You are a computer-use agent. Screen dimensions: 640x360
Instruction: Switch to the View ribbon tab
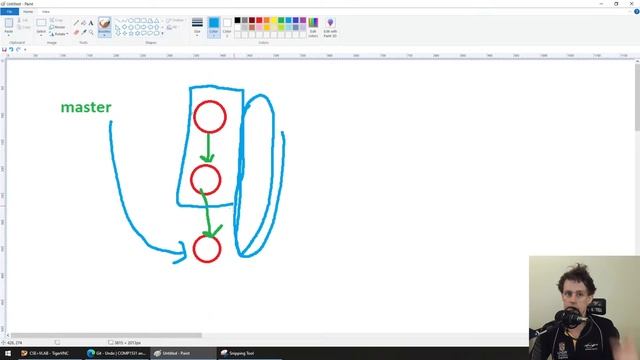(x=46, y=11)
